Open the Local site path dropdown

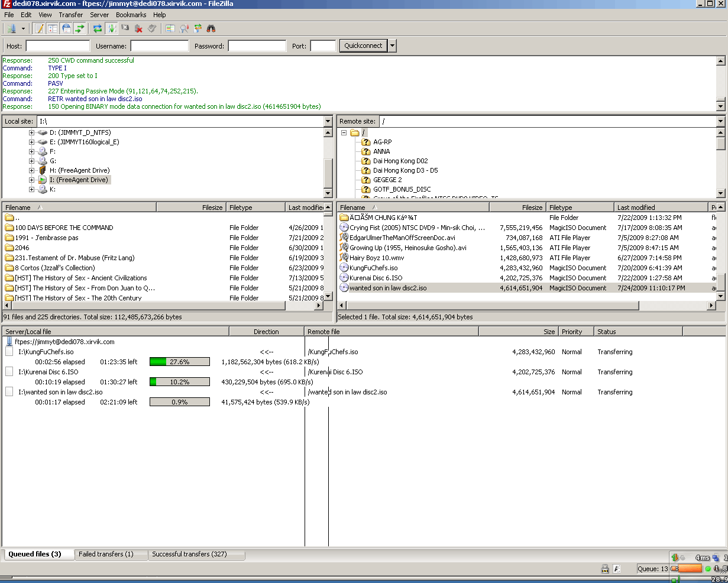328,121
